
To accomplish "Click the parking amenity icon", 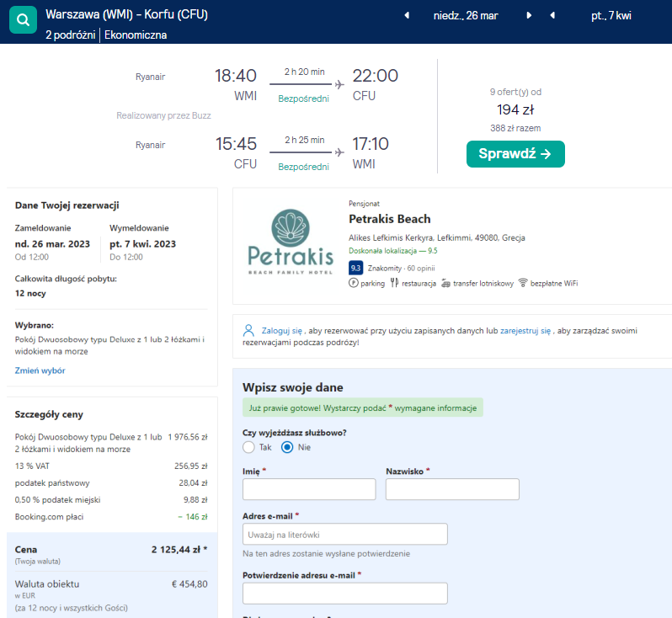I will point(353,283).
